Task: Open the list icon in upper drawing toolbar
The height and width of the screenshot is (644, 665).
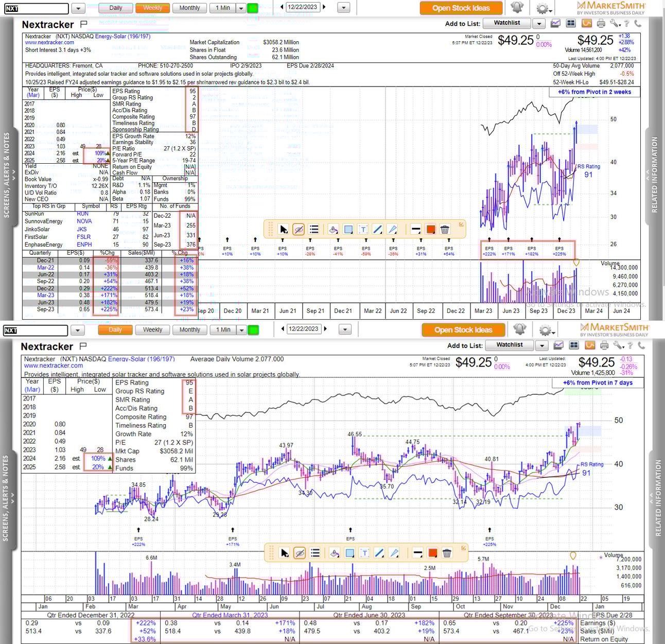Action: click(x=314, y=230)
